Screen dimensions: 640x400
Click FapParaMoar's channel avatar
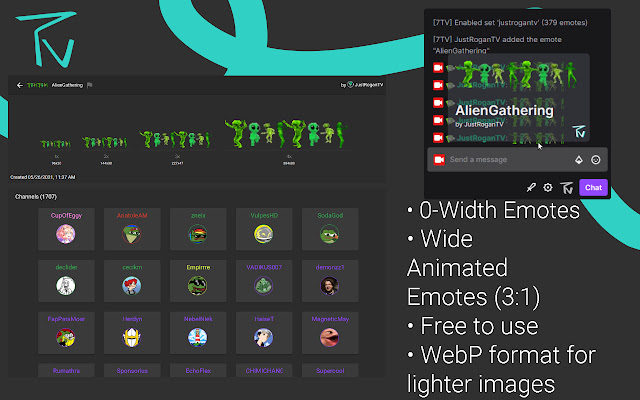pyautogui.click(x=66, y=338)
